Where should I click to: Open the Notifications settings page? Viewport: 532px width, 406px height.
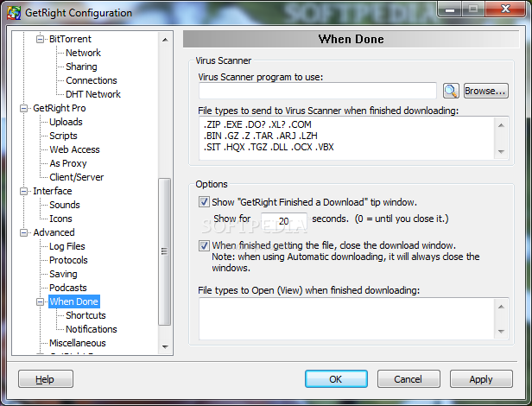(92, 329)
